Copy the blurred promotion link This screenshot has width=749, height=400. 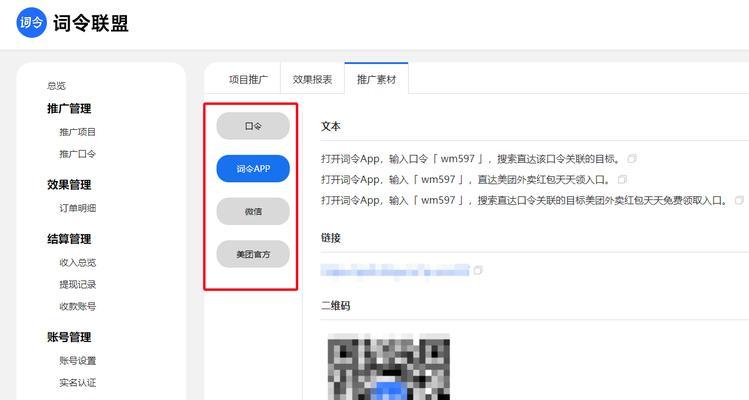pos(478,270)
